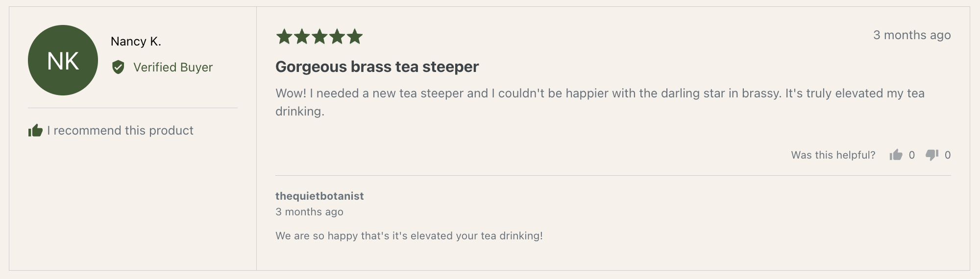Screen dimensions: 980x279
Task: Click the second rating star
Action: coord(302,36)
